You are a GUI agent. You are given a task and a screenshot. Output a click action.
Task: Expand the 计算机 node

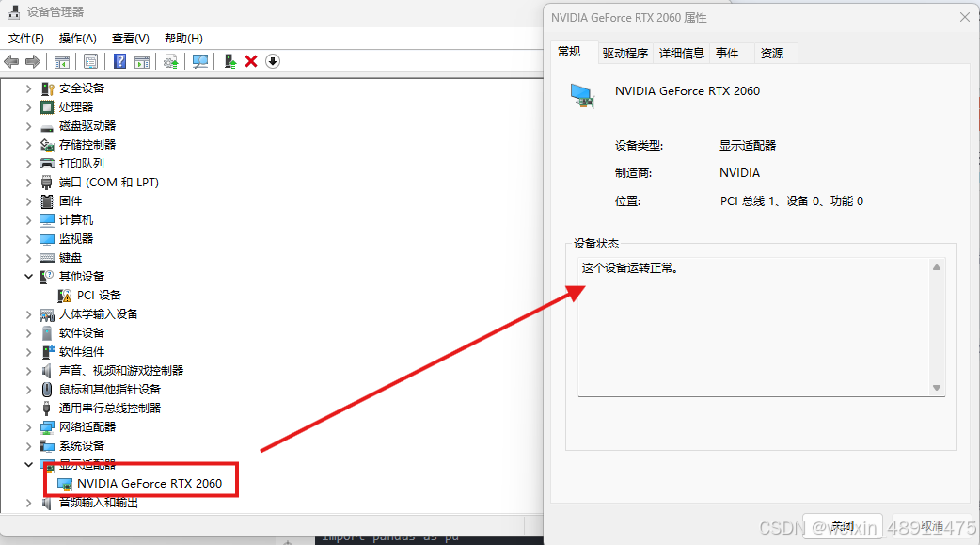(28, 220)
